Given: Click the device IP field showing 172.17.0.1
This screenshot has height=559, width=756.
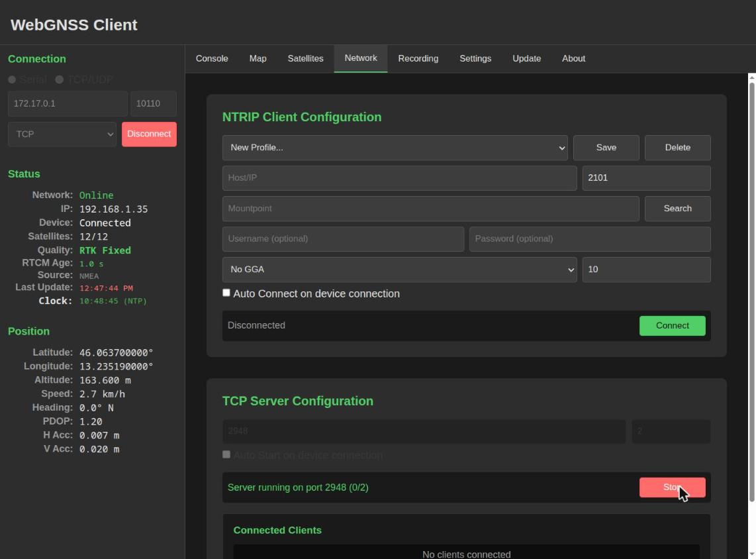Looking at the screenshot, I should point(68,104).
